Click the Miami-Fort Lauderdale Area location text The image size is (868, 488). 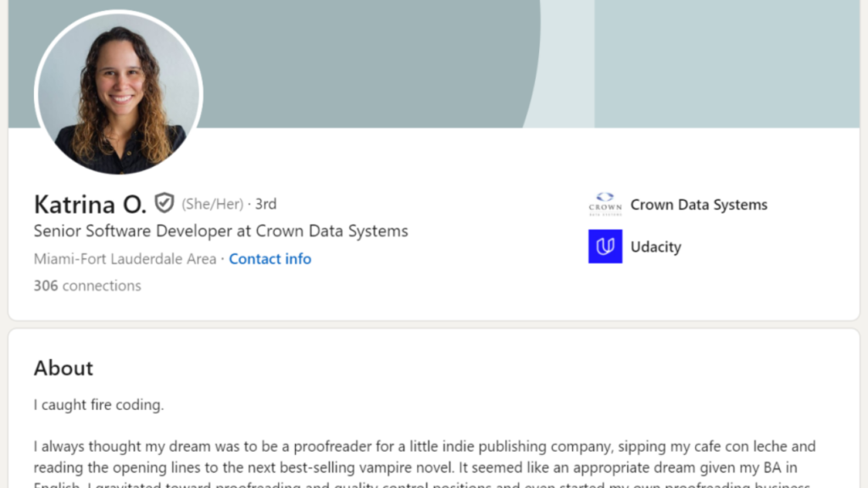coord(125,259)
